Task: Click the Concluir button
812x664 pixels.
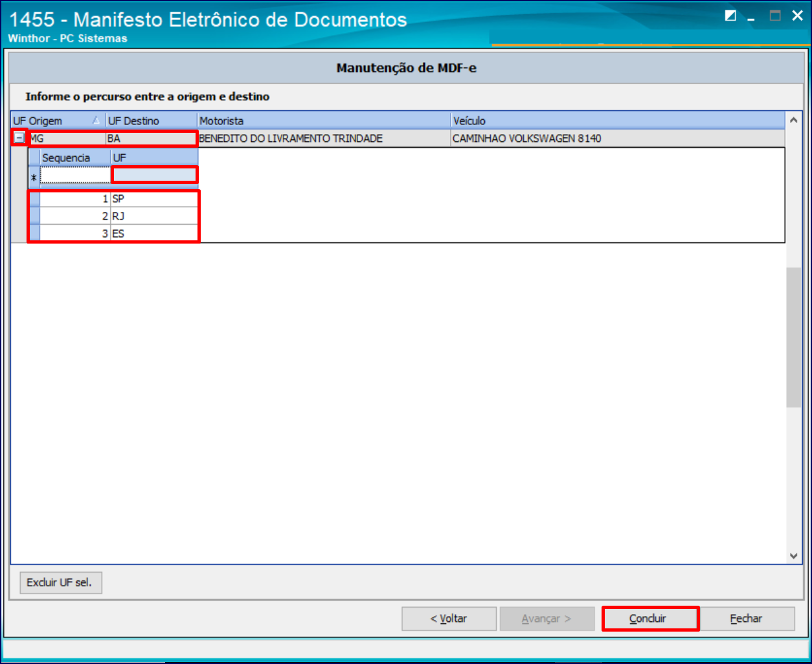Action: click(650, 619)
